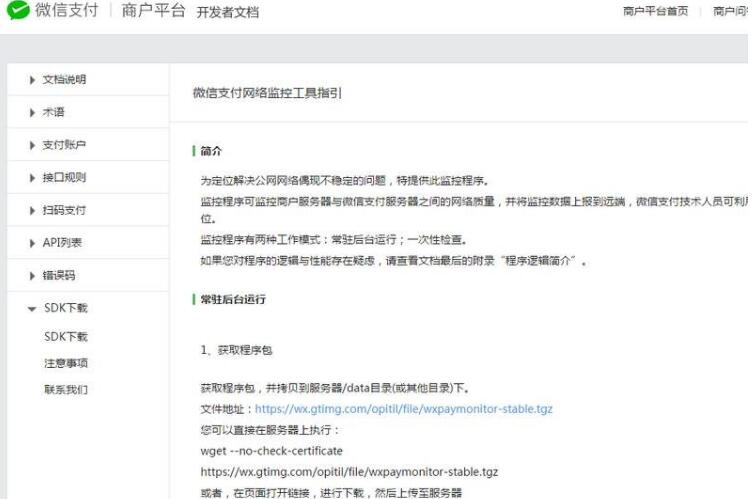
Task: Click the line starting 为定位解决公网网络
Action: [344, 181]
